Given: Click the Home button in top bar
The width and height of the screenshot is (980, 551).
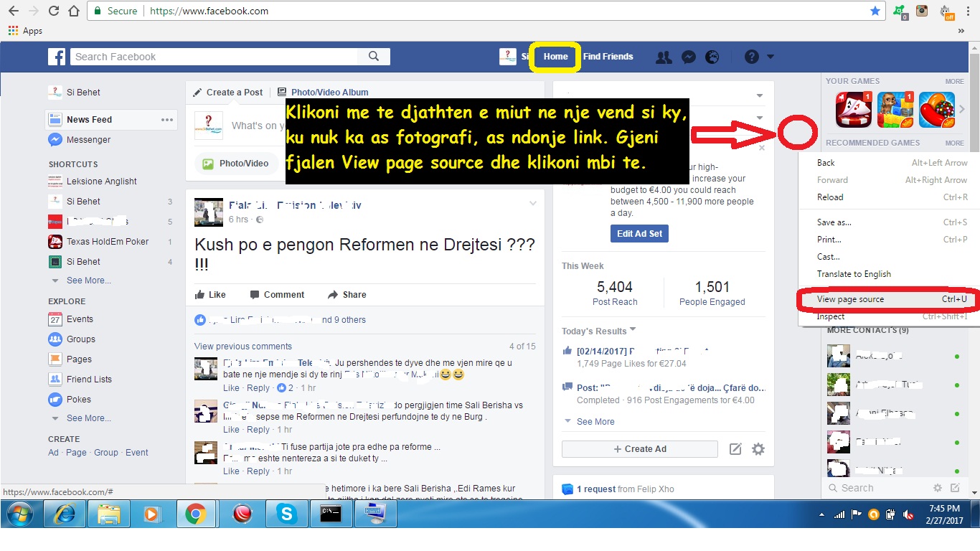Looking at the screenshot, I should [x=555, y=57].
